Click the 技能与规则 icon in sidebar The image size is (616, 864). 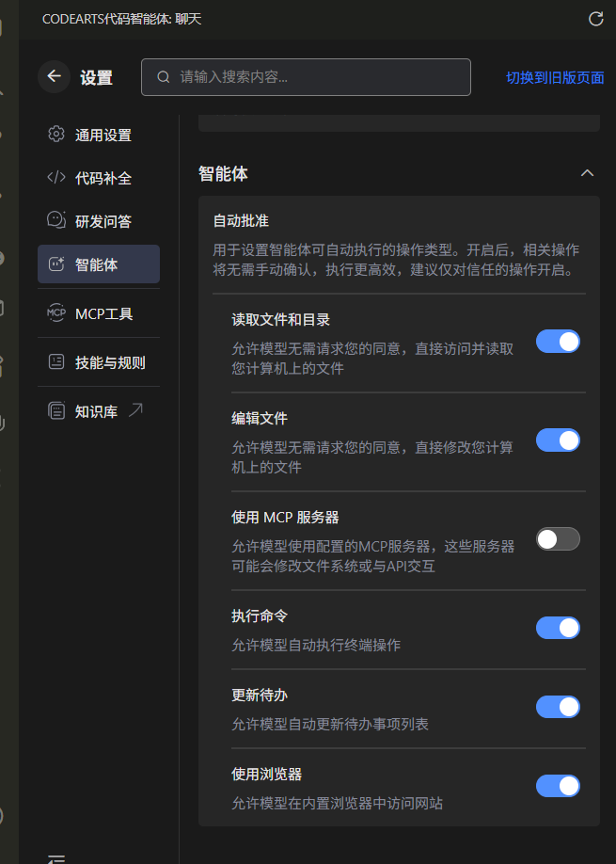click(56, 362)
